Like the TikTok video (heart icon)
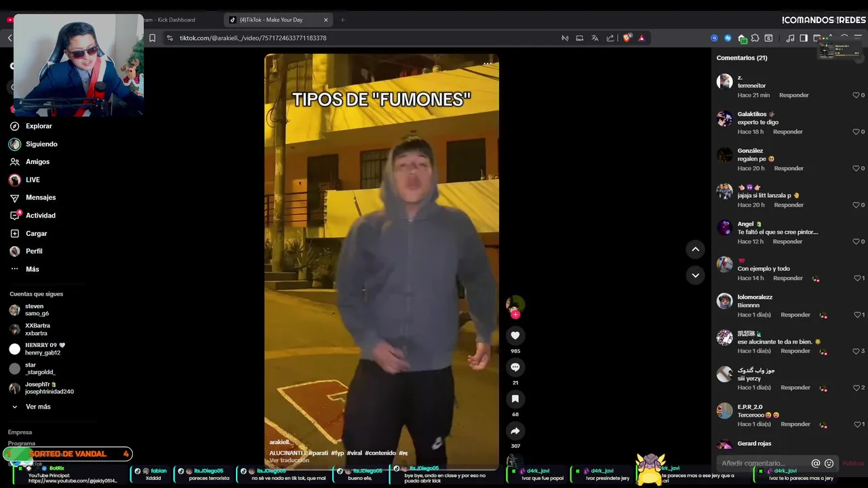The width and height of the screenshot is (868, 488). 515,335
